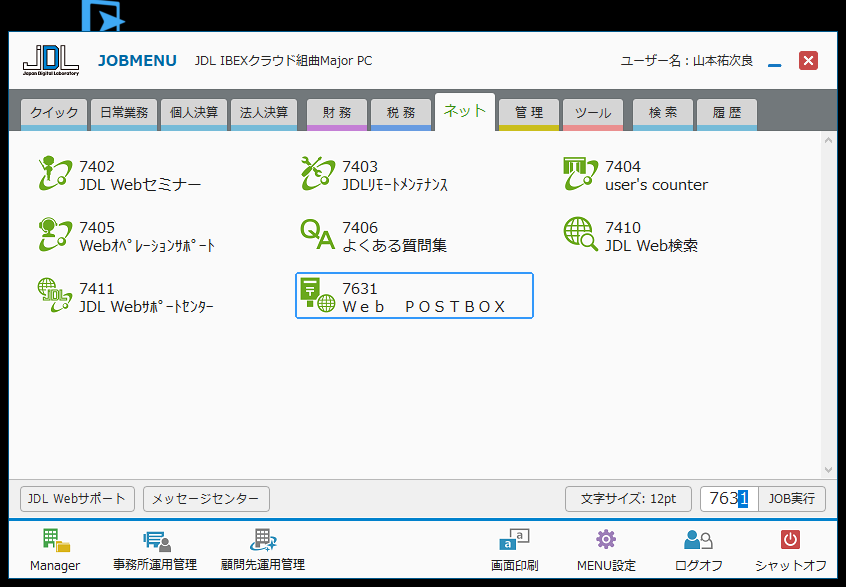Open the メッセージセンター button
846x587 pixels.
click(x=206, y=499)
